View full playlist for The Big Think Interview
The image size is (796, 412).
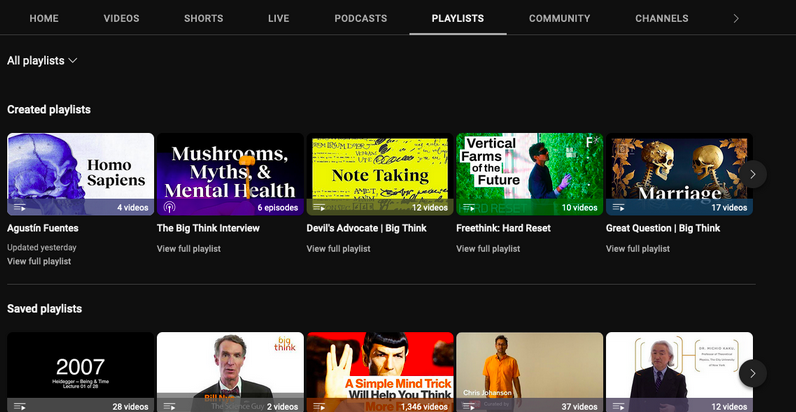coord(189,249)
